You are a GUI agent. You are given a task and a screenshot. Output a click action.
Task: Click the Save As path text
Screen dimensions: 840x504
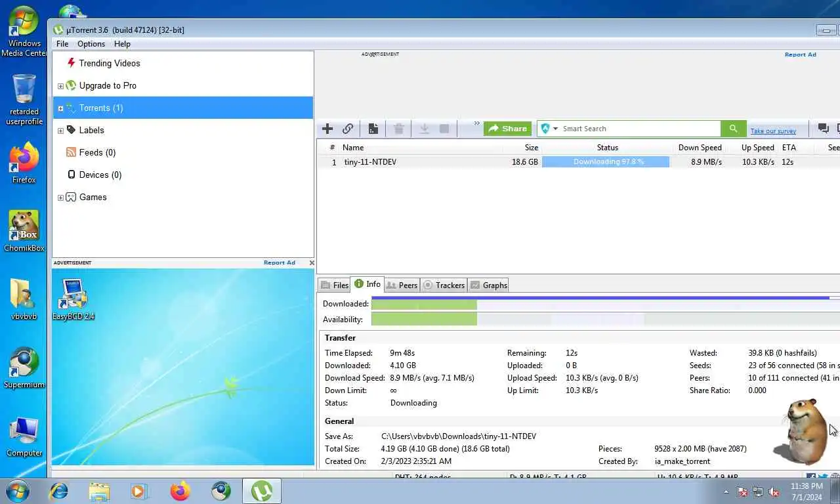click(x=459, y=436)
